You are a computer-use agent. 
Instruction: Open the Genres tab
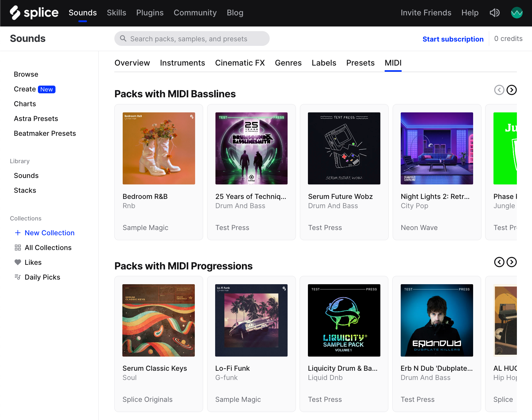[x=288, y=63]
